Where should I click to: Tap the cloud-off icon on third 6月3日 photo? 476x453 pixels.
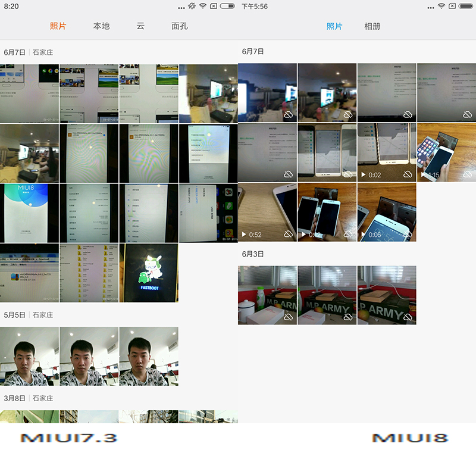(408, 317)
